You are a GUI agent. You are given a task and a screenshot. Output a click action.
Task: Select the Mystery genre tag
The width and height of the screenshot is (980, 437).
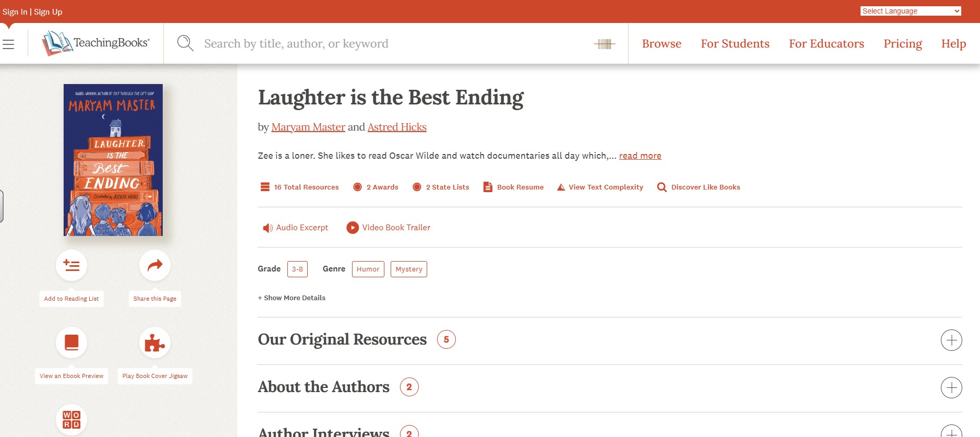click(x=409, y=269)
